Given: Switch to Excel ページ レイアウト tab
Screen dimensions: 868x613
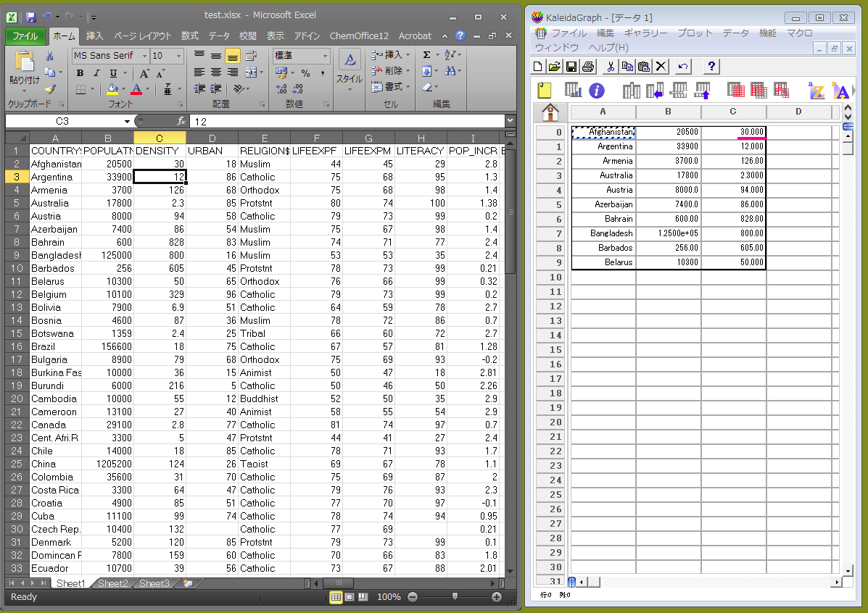Looking at the screenshot, I should [x=143, y=36].
